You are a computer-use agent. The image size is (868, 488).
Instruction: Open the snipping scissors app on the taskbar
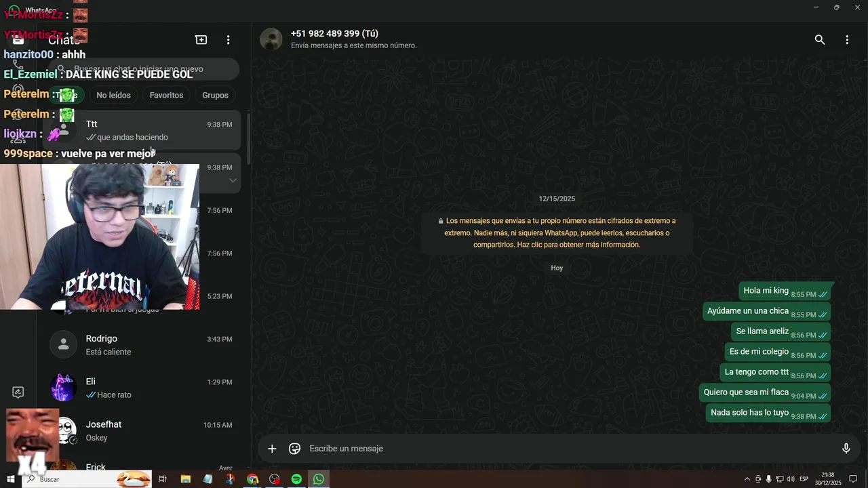230,479
